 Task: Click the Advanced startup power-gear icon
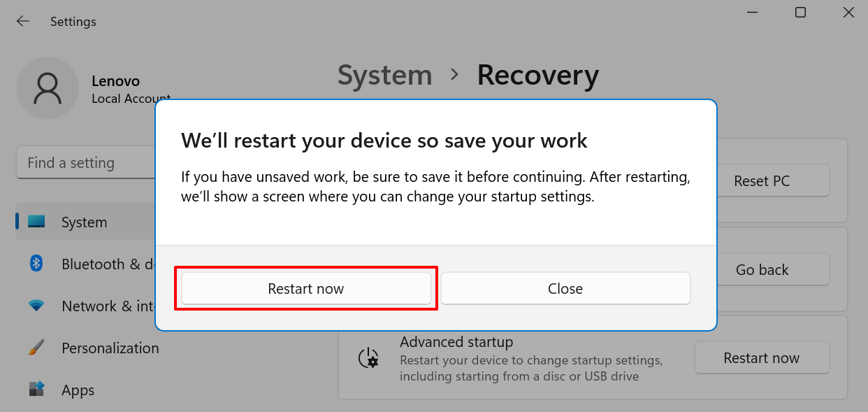pyautogui.click(x=368, y=358)
